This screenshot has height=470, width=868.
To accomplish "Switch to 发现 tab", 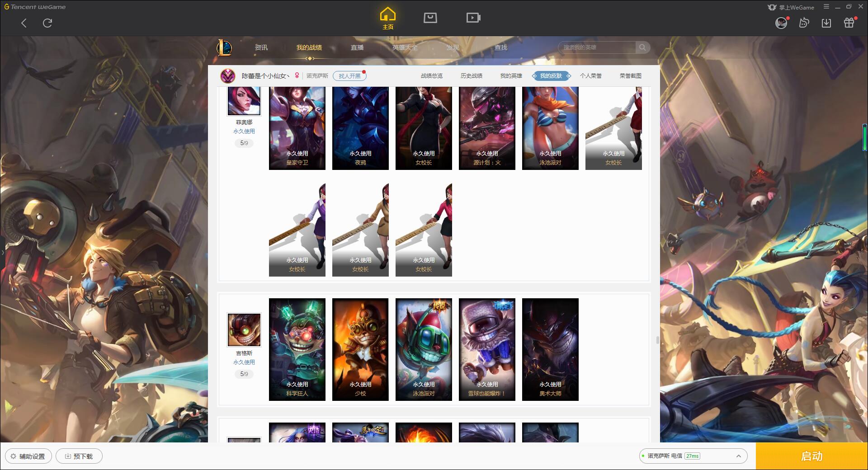I will point(453,47).
